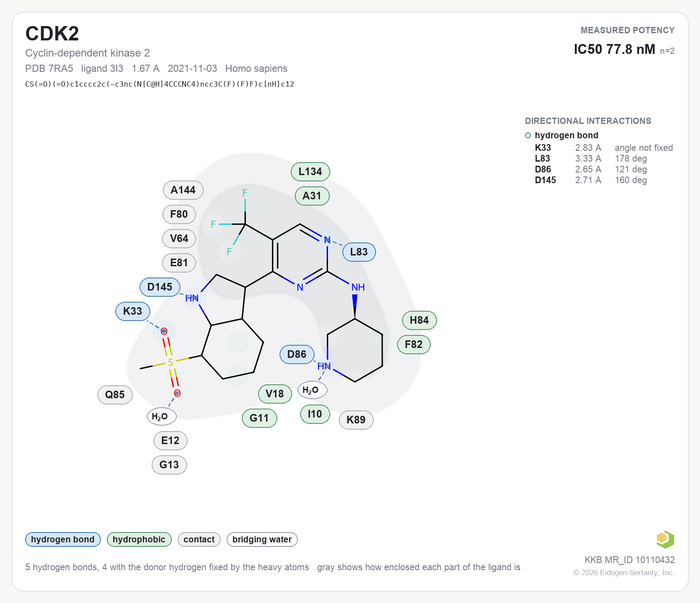The height and width of the screenshot is (603, 700).
Task: Click the L134 residue label
Action: [x=311, y=172]
